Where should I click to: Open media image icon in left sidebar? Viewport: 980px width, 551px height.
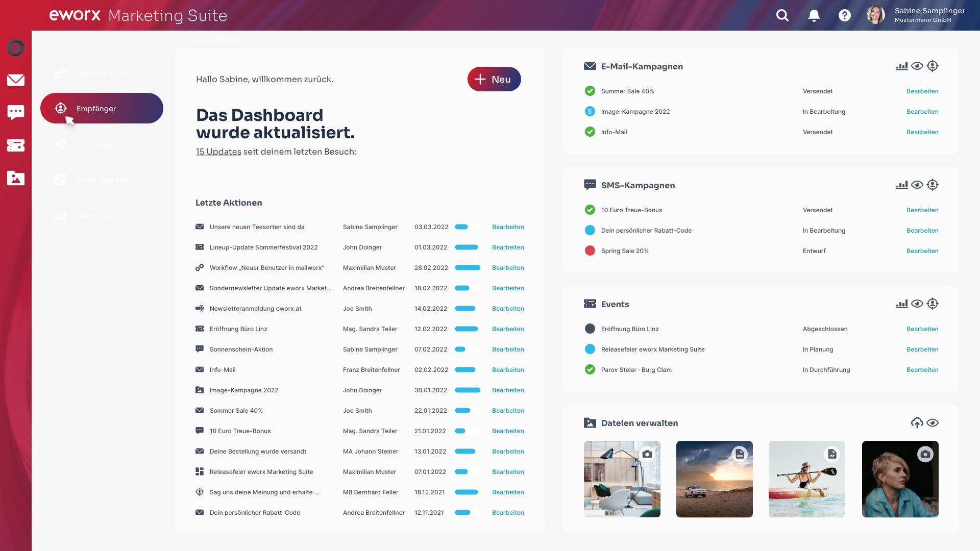(x=16, y=178)
